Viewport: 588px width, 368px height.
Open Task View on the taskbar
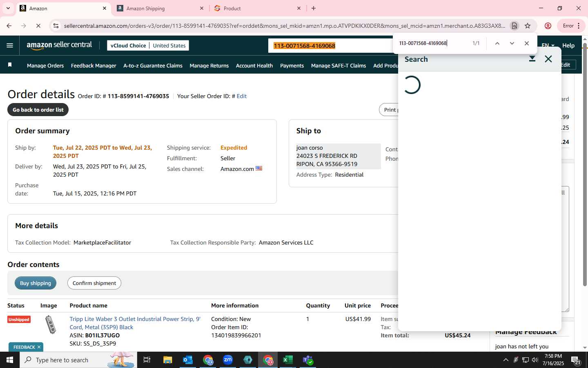pos(147,360)
